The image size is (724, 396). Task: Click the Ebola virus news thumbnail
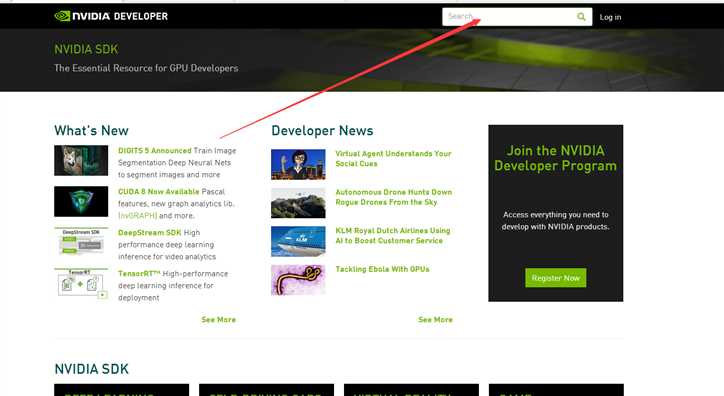(298, 280)
